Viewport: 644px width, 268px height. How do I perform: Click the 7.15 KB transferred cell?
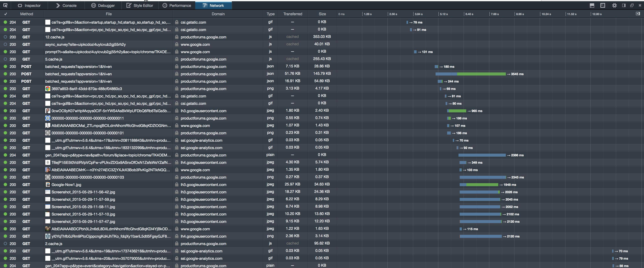tap(292, 66)
